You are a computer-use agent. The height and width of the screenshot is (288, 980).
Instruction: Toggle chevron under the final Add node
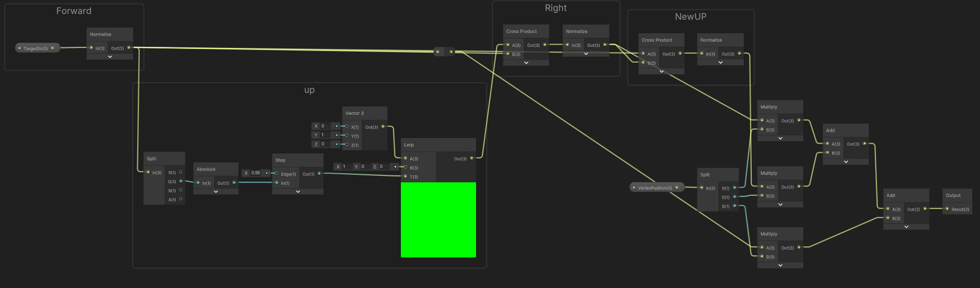click(x=906, y=227)
